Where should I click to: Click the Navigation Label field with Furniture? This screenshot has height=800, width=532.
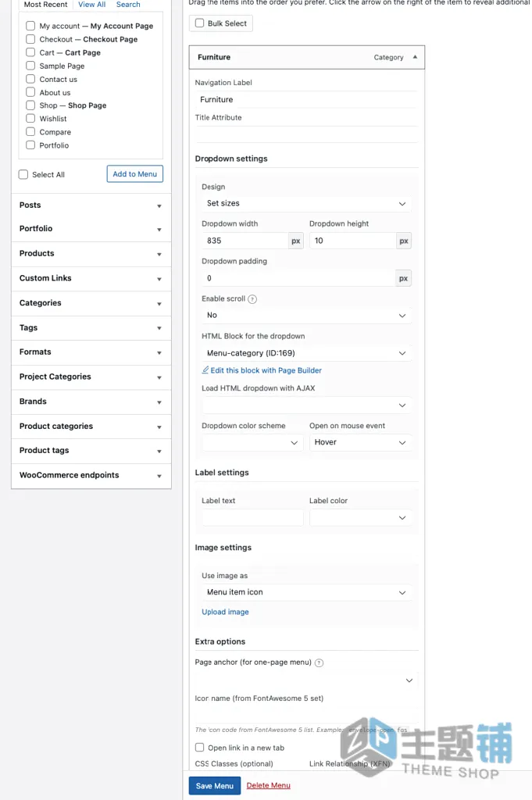tap(306, 99)
